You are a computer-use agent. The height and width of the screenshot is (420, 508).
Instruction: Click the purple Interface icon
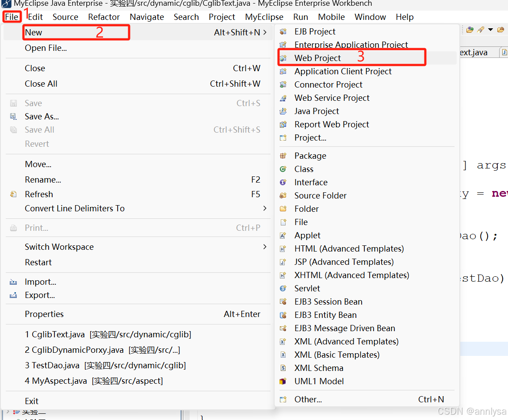283,182
